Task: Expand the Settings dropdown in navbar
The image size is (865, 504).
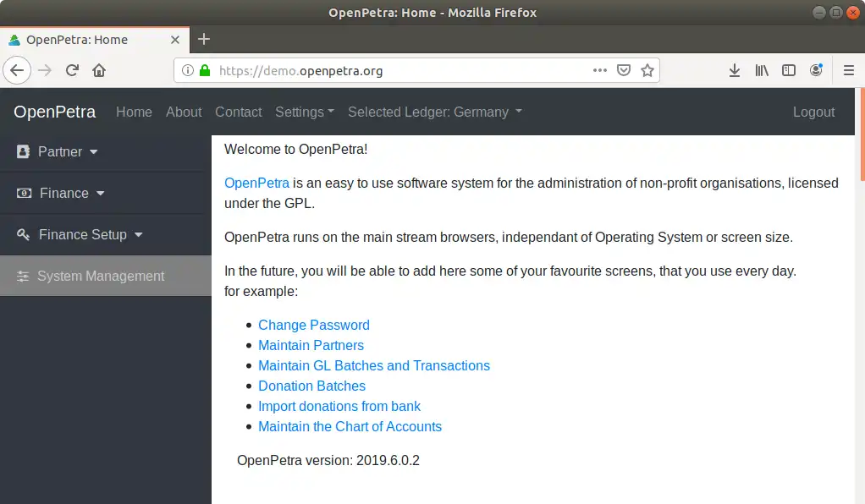Action: tap(305, 112)
